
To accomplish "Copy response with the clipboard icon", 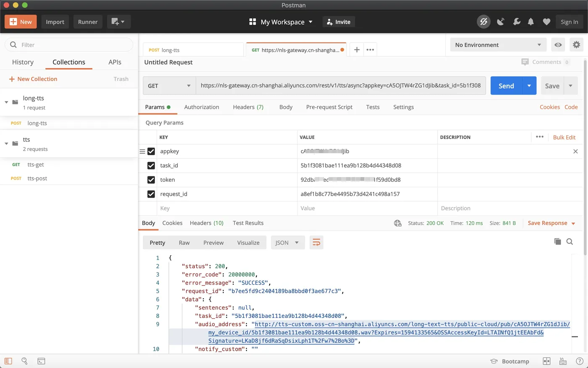I will [558, 241].
